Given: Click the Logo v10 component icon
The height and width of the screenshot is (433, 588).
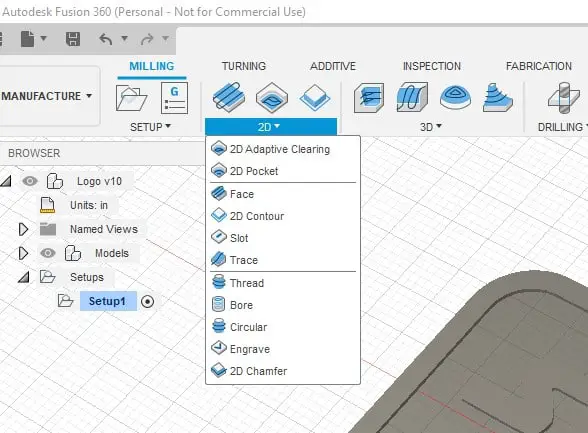Looking at the screenshot, I should pyautogui.click(x=55, y=181).
